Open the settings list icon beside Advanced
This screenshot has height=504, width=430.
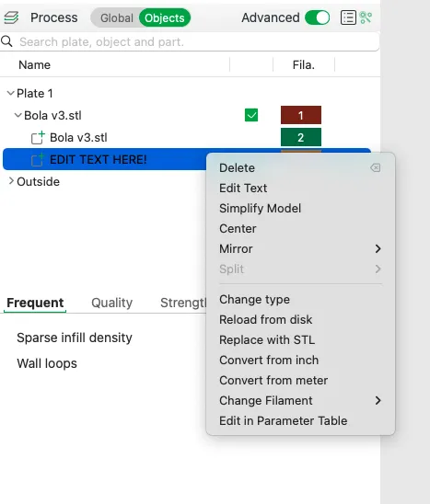[x=348, y=17]
